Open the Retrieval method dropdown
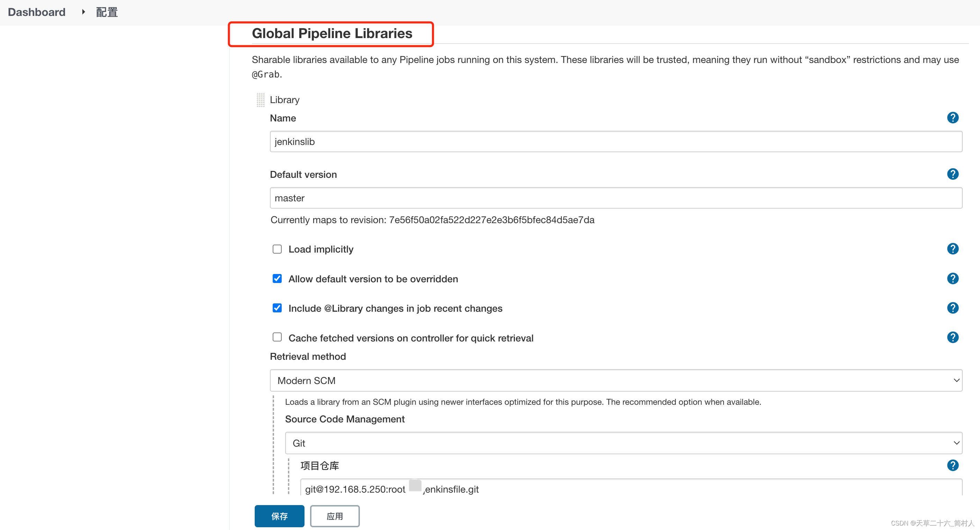Screen dimensions: 980x530 point(616,381)
